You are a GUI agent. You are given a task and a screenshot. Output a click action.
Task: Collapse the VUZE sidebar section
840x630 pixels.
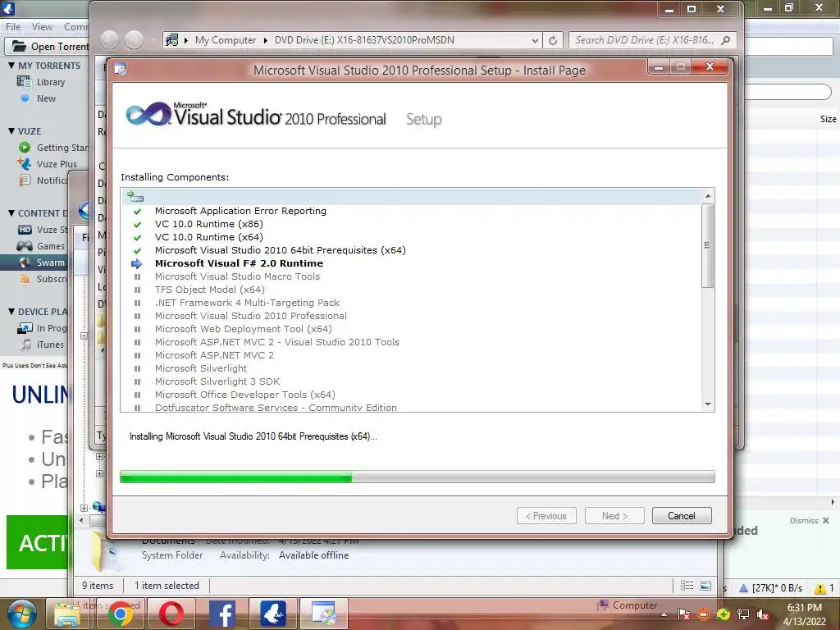click(11, 131)
